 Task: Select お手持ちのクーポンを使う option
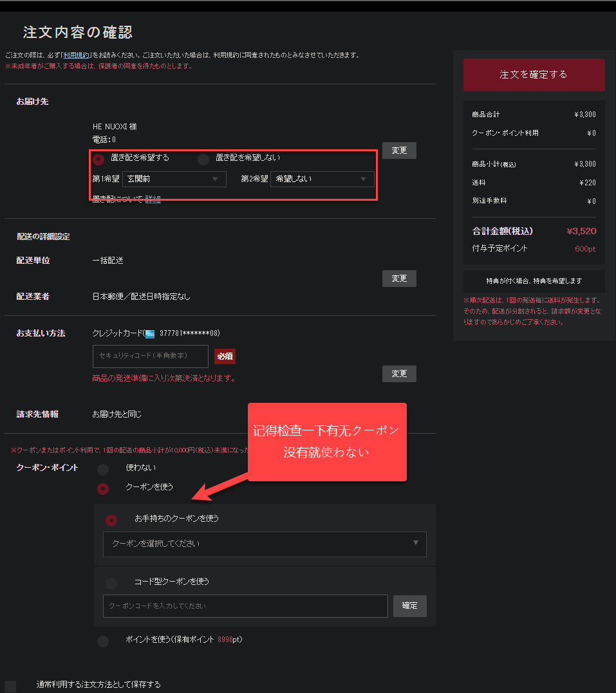pos(111,520)
